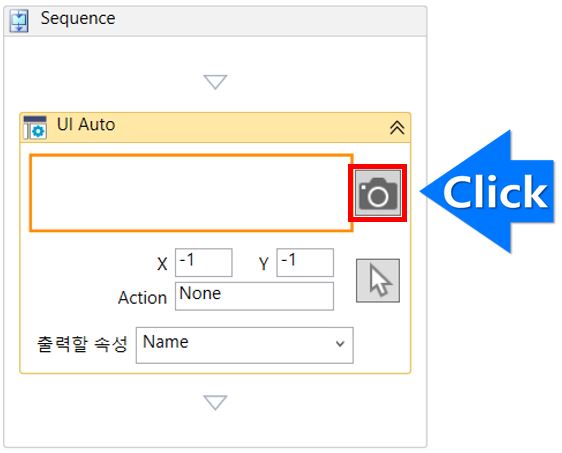Viewport: 562px width, 453px height.
Task: Collapse the UI Auto activity with double chevron
Action: pyautogui.click(x=397, y=128)
